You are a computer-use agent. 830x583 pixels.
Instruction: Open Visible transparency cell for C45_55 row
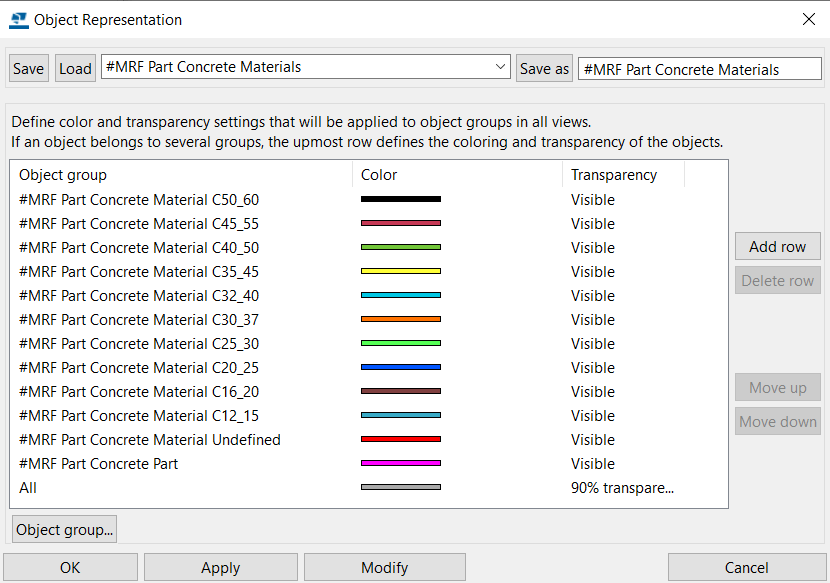click(x=592, y=223)
